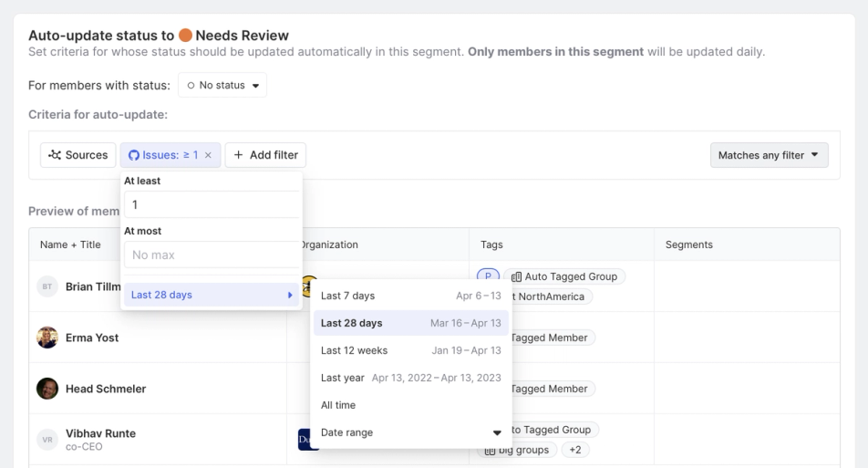Image resolution: width=868 pixels, height=468 pixels.
Task: Click the BT initials avatar
Action: (x=47, y=286)
